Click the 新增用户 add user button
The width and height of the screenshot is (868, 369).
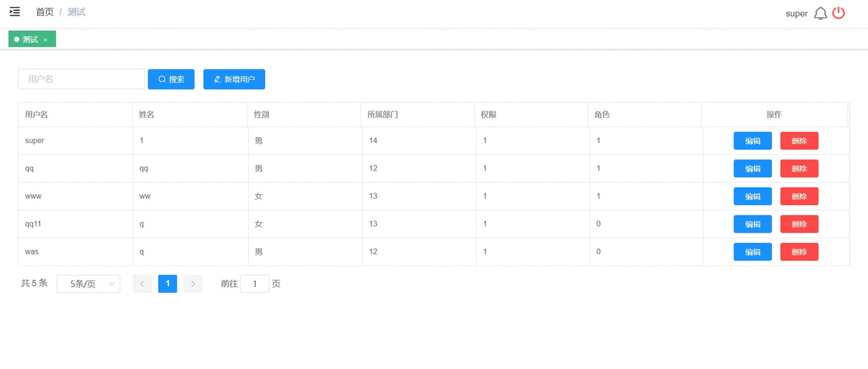pos(234,79)
